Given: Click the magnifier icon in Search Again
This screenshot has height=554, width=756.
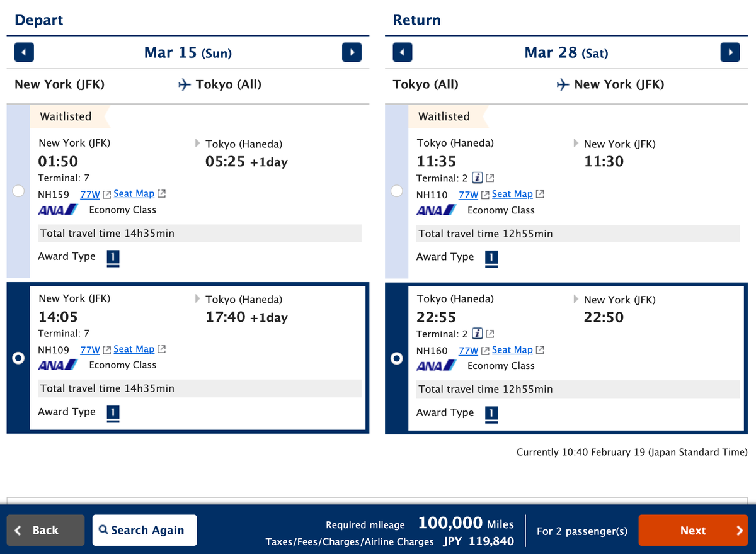Looking at the screenshot, I should (102, 530).
